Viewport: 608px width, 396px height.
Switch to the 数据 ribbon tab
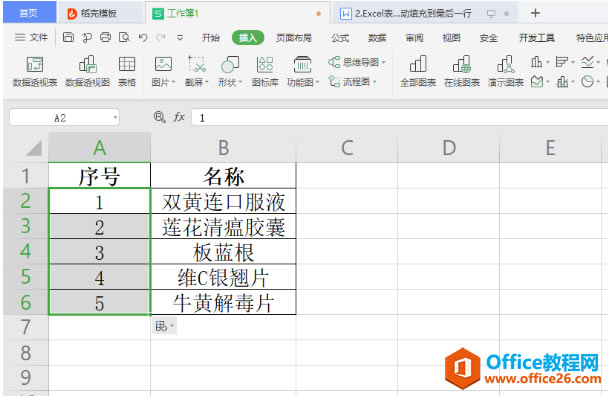[377, 38]
